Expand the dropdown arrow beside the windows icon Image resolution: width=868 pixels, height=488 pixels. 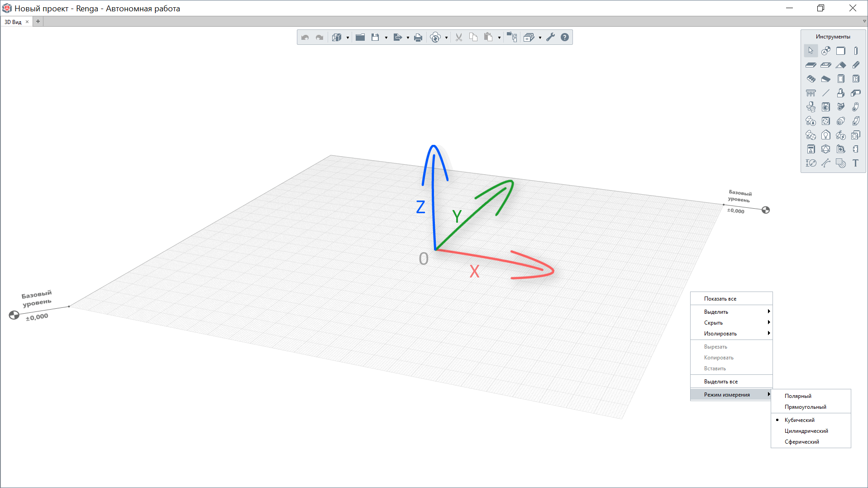coord(540,38)
